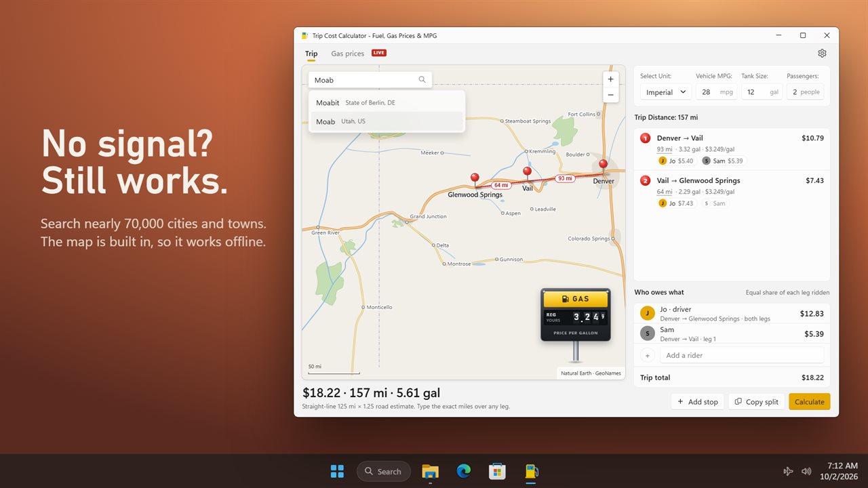This screenshot has width=868, height=488.
Task: Click the yellow Calculate button
Action: tap(809, 402)
